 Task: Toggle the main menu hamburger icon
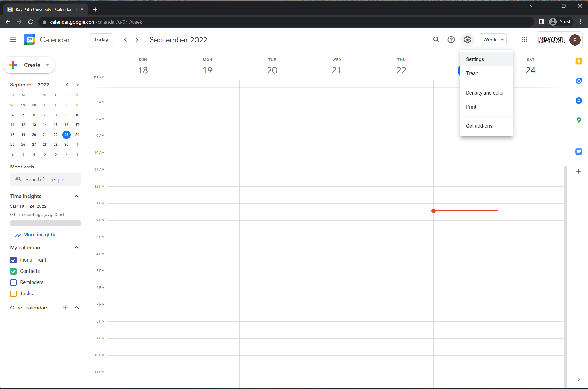coord(13,40)
